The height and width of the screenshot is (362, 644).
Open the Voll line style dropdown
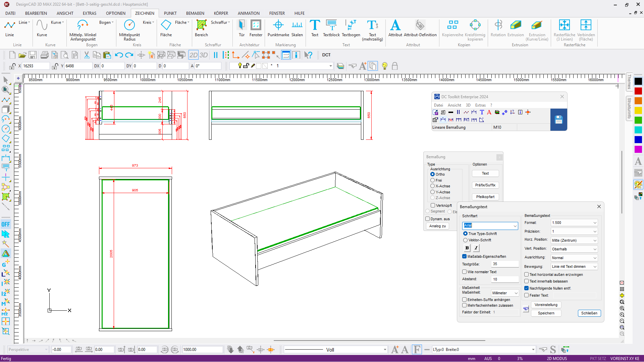click(335, 350)
